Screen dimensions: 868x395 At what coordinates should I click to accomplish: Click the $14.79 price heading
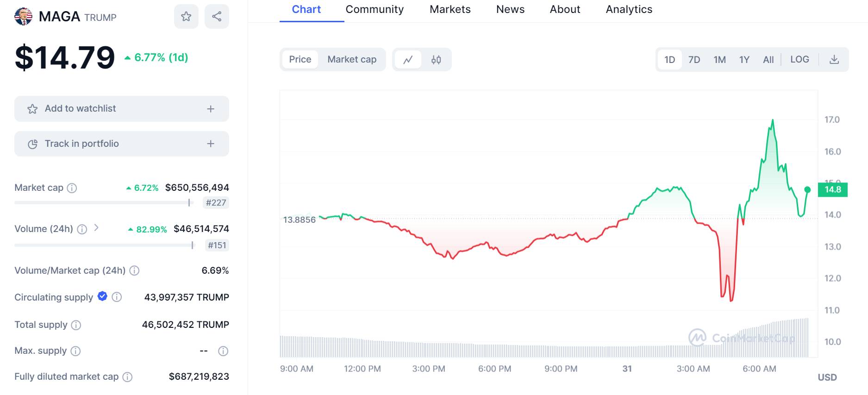click(65, 58)
